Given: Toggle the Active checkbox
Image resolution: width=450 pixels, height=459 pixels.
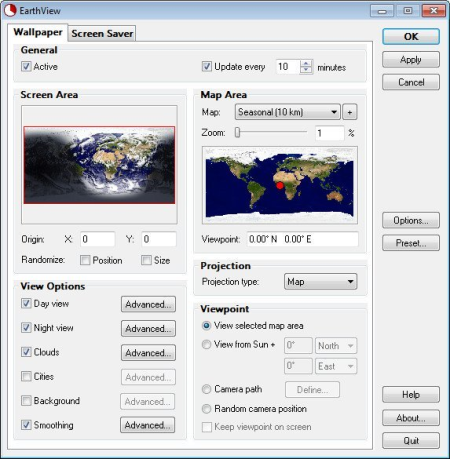Looking at the screenshot, I should point(26,66).
